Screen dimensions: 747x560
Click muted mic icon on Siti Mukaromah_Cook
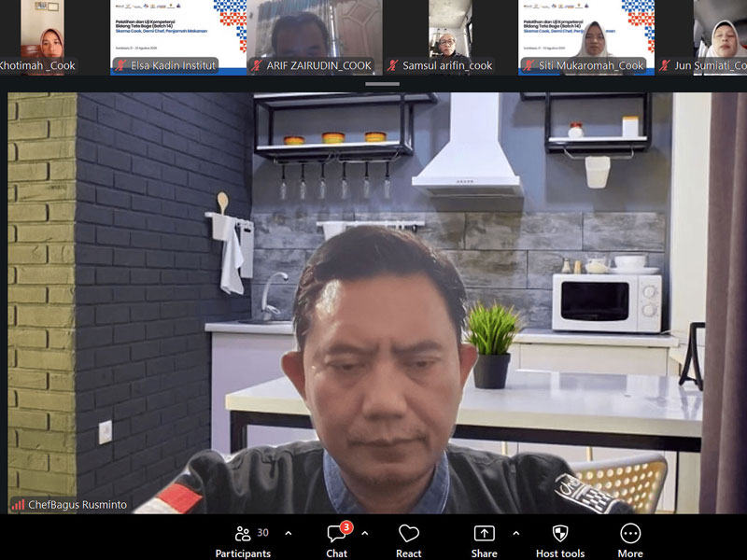coord(529,65)
